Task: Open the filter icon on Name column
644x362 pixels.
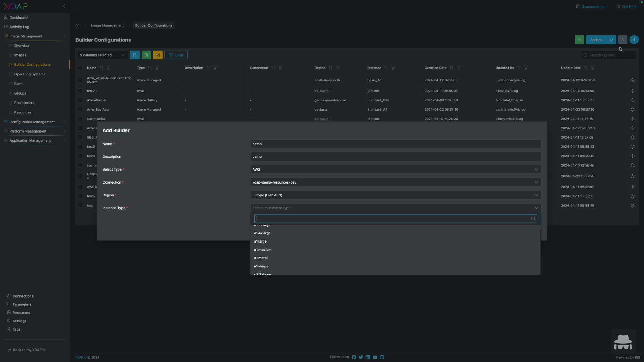Action: [x=108, y=68]
